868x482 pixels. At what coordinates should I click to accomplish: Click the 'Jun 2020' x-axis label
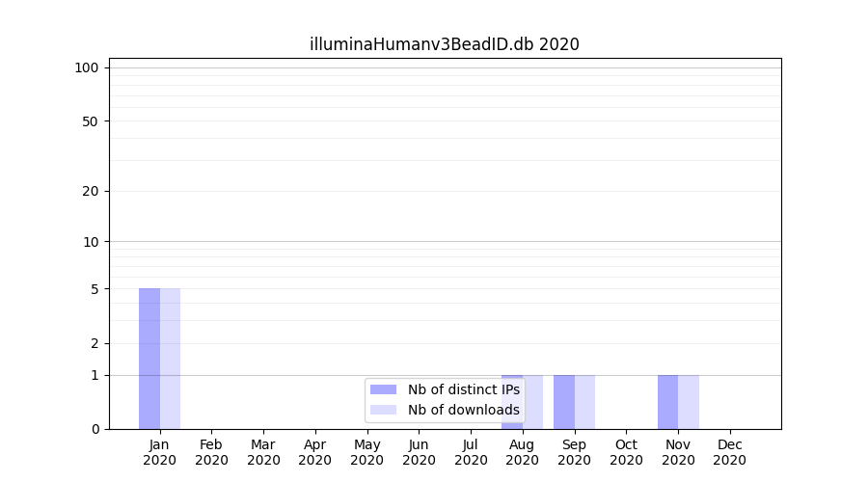pos(419,452)
